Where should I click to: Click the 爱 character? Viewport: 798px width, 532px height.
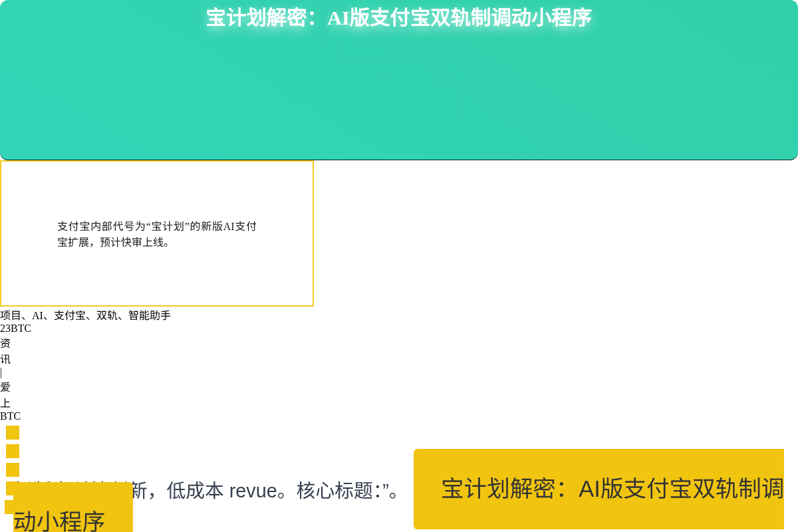5,387
